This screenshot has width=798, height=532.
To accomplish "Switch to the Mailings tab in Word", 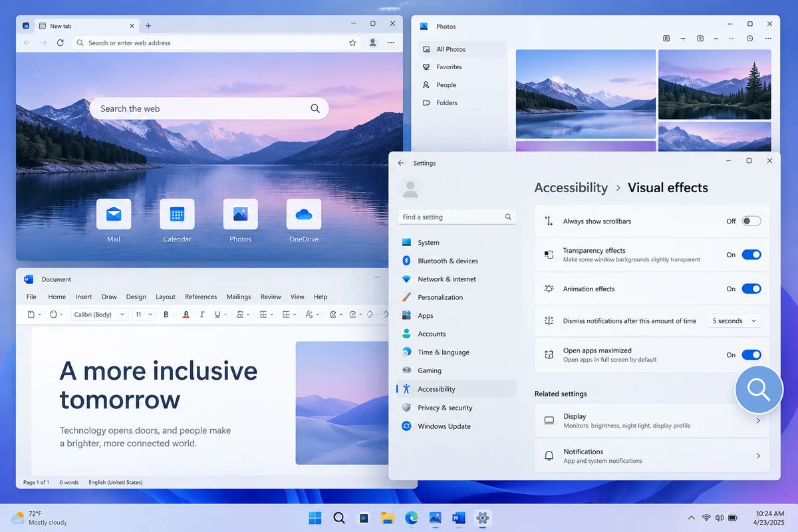I will tap(239, 297).
